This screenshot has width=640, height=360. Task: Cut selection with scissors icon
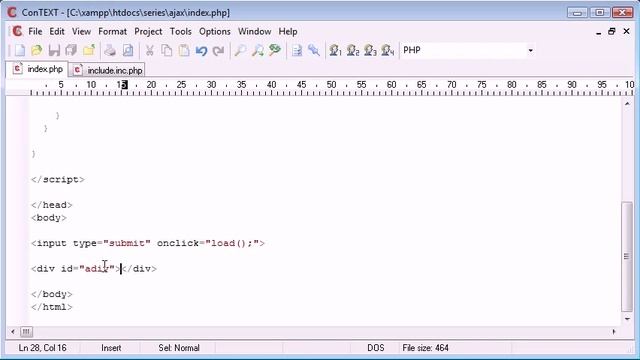[149, 50]
